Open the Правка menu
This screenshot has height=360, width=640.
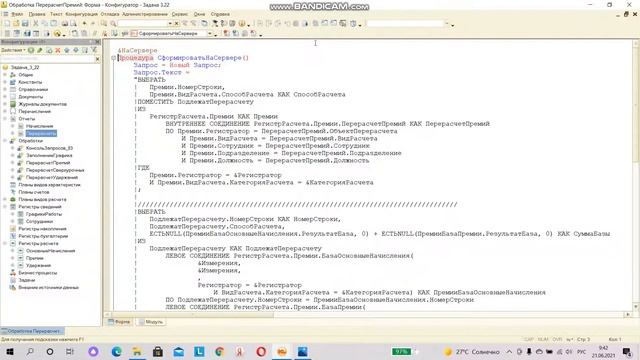coord(37,14)
